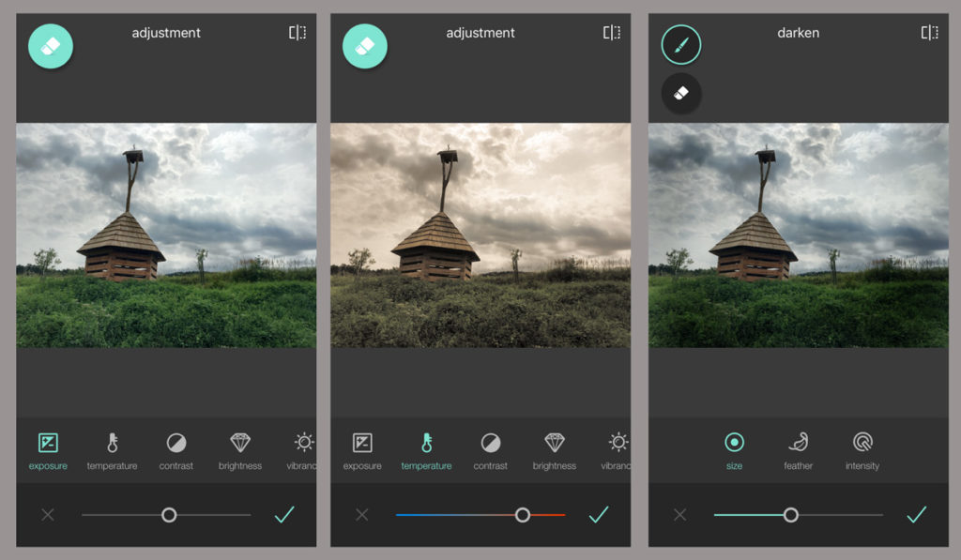Select the intensity brush option
This screenshot has width=961, height=560.
862,448
